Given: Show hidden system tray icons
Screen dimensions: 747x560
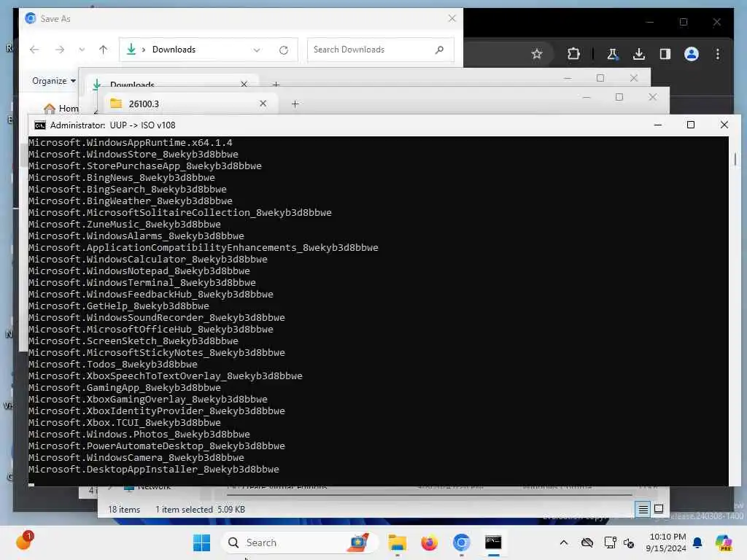Looking at the screenshot, I should (x=564, y=542).
